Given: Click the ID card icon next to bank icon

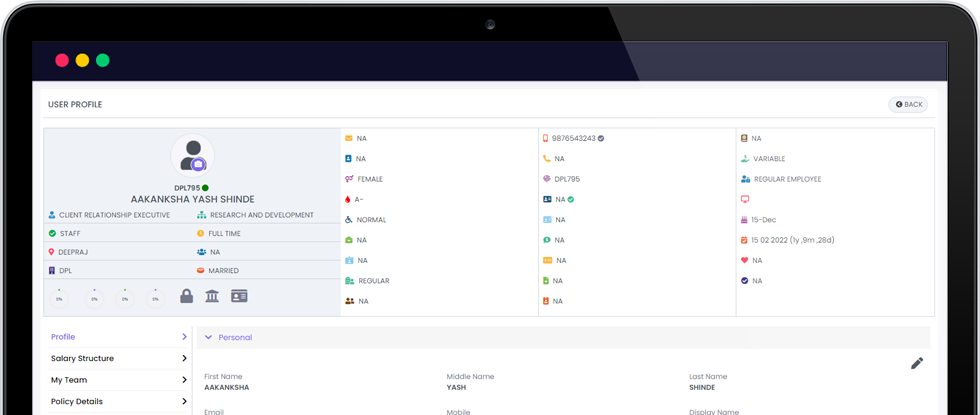Looking at the screenshot, I should pyautogui.click(x=239, y=296).
